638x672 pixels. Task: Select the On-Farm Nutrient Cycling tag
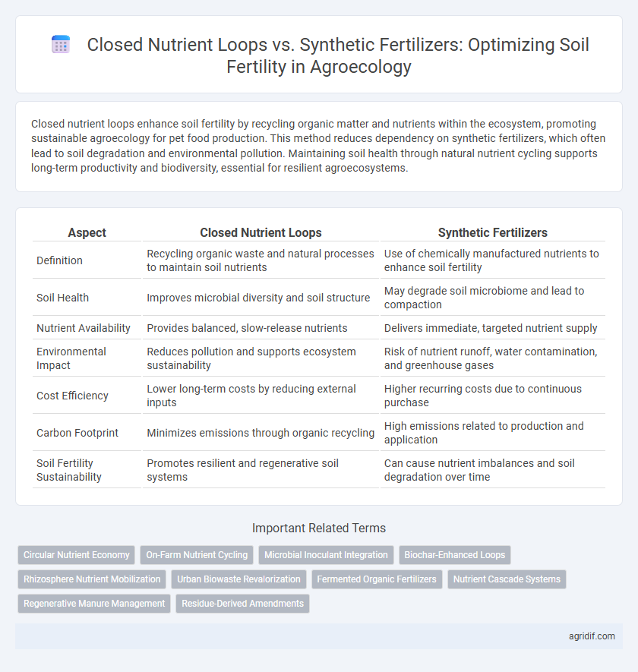pyautogui.click(x=197, y=554)
